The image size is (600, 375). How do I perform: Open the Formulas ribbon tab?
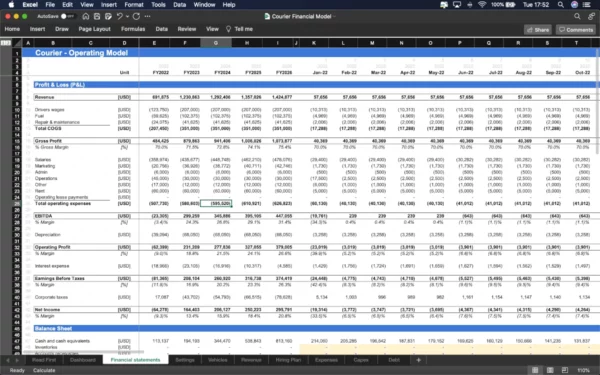[133, 29]
